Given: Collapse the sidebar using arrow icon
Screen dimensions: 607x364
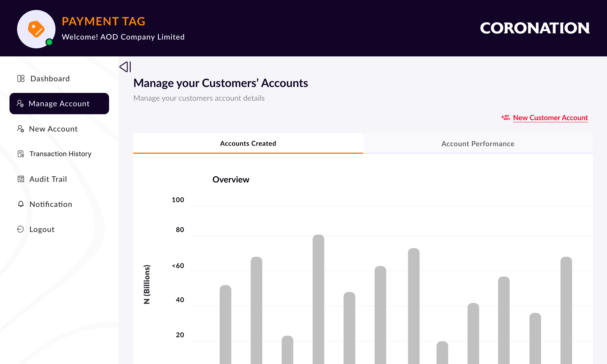Looking at the screenshot, I should pos(125,67).
